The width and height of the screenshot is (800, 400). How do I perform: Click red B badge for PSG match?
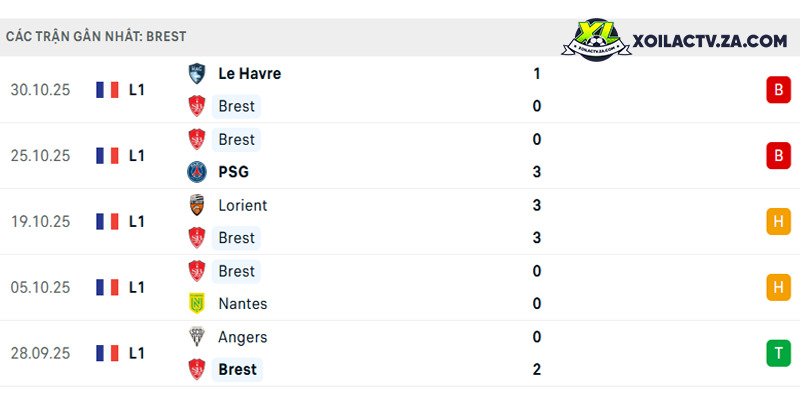pos(778,156)
